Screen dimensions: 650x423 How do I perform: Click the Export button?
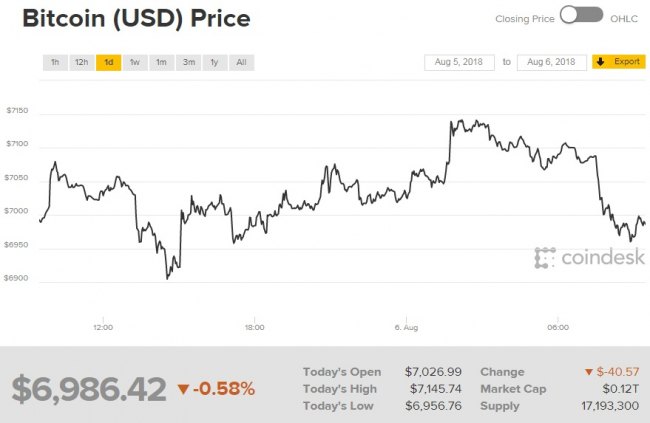[x=618, y=62]
